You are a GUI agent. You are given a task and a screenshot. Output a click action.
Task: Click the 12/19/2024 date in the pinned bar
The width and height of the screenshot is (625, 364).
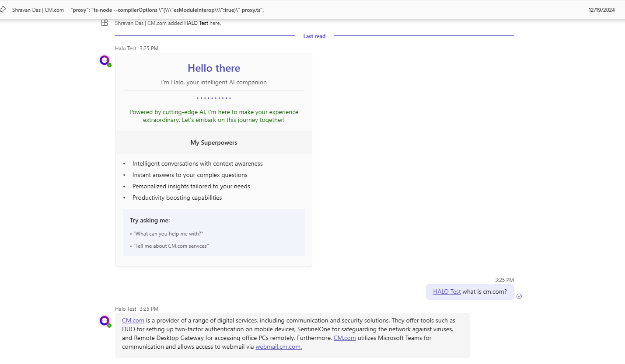click(602, 10)
